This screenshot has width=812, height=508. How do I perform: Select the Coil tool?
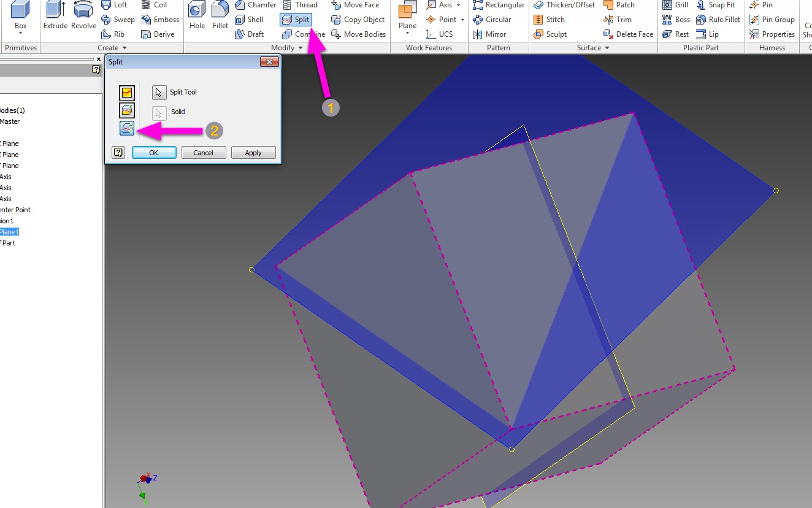[x=154, y=5]
